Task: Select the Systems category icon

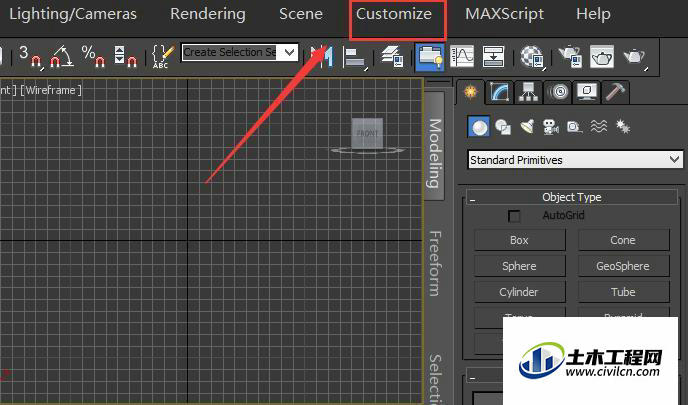Action: coord(623,127)
